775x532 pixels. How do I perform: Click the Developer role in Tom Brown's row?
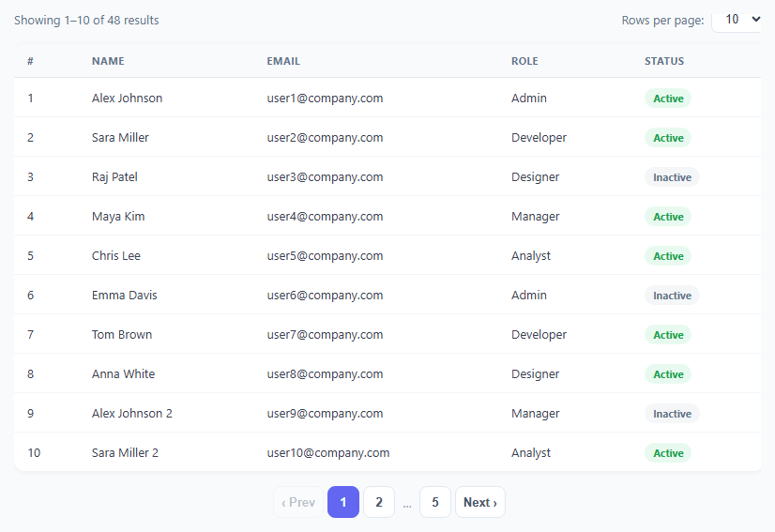coord(539,335)
